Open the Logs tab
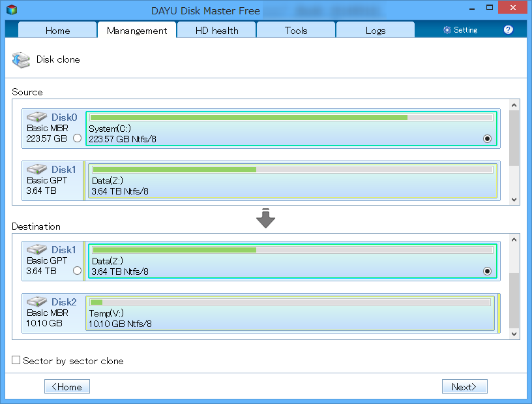Image resolution: width=532 pixels, height=404 pixels. click(x=376, y=30)
